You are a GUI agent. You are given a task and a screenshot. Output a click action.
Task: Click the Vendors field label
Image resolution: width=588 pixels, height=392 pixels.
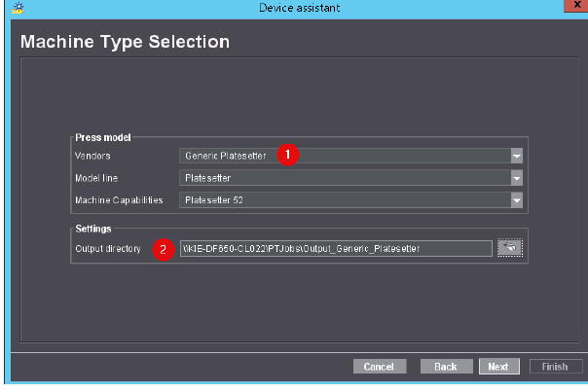[x=92, y=156]
